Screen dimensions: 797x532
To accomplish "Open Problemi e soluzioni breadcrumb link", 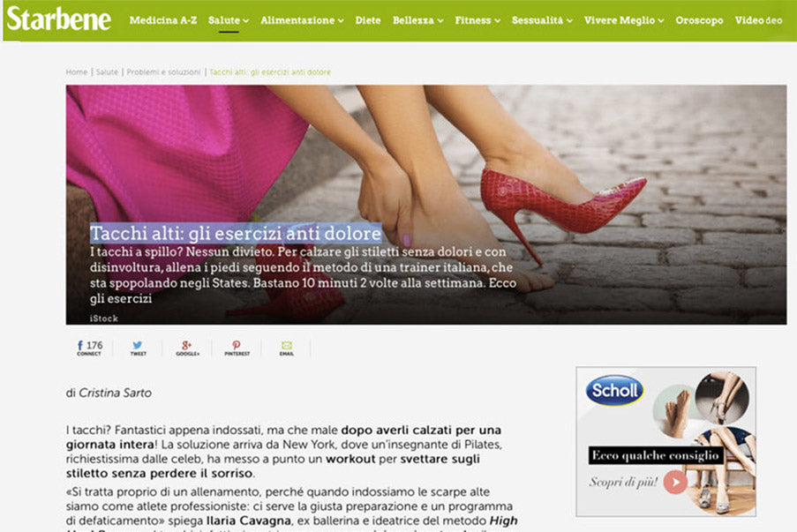I will pos(164,72).
